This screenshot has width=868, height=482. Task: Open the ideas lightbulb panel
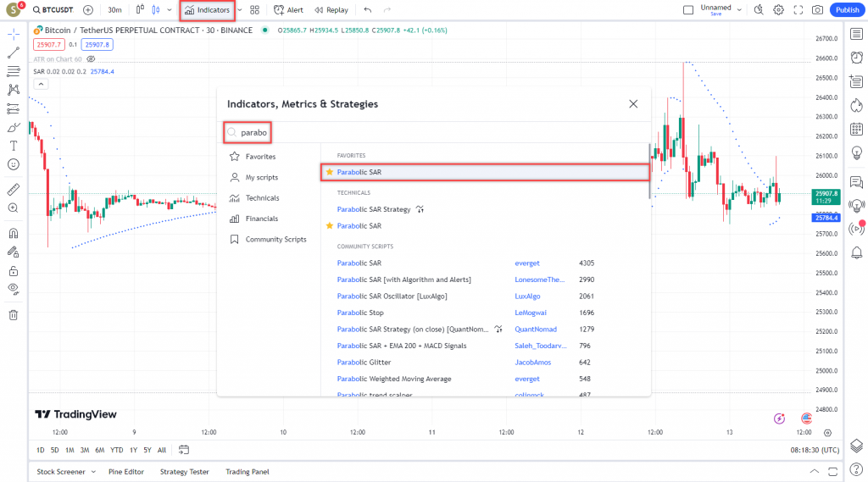856,152
